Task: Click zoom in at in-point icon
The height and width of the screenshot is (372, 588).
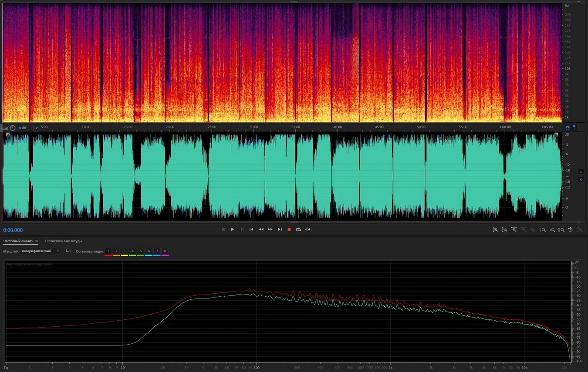Action: click(543, 230)
